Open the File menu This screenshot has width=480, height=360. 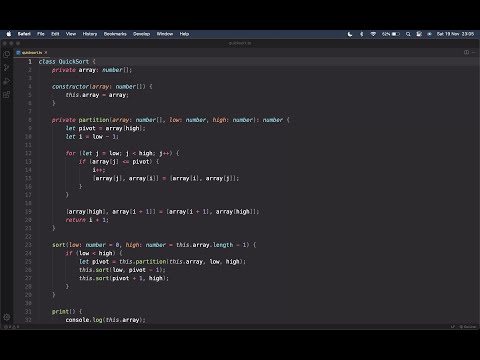(x=41, y=34)
